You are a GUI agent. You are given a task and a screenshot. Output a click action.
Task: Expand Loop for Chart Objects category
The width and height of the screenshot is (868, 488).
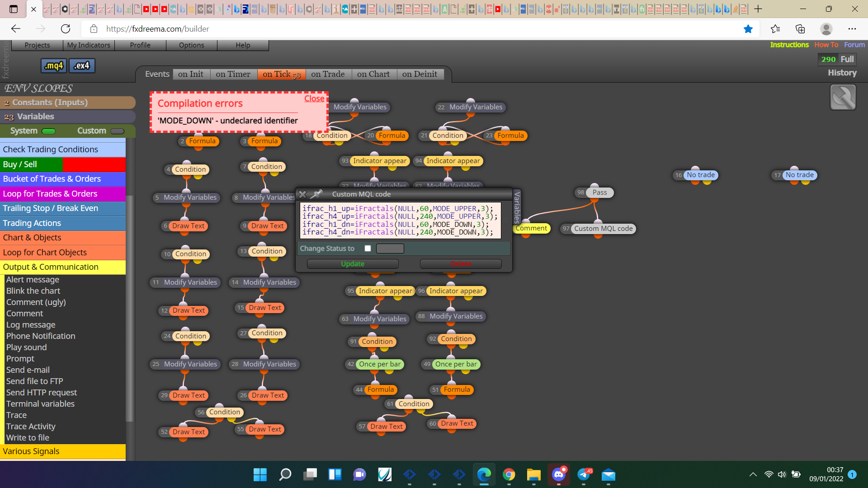[x=63, y=253]
